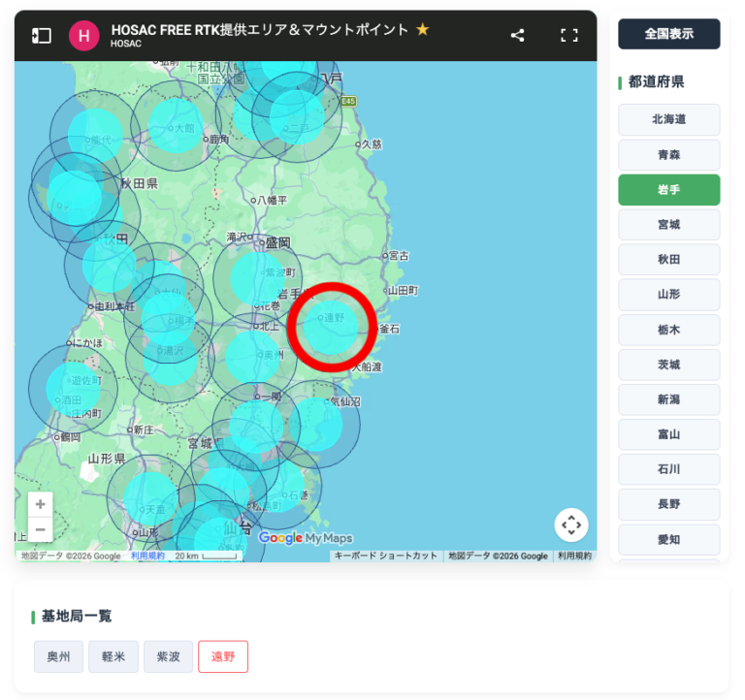Select 北海道 prefecture
Screen dimensions: 745x700
point(669,119)
